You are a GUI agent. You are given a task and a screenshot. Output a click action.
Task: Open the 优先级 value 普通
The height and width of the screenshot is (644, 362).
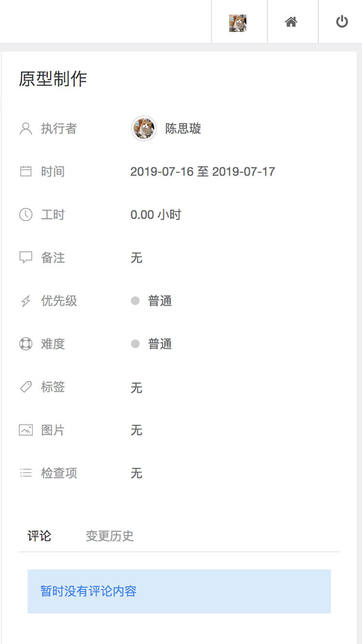point(160,301)
